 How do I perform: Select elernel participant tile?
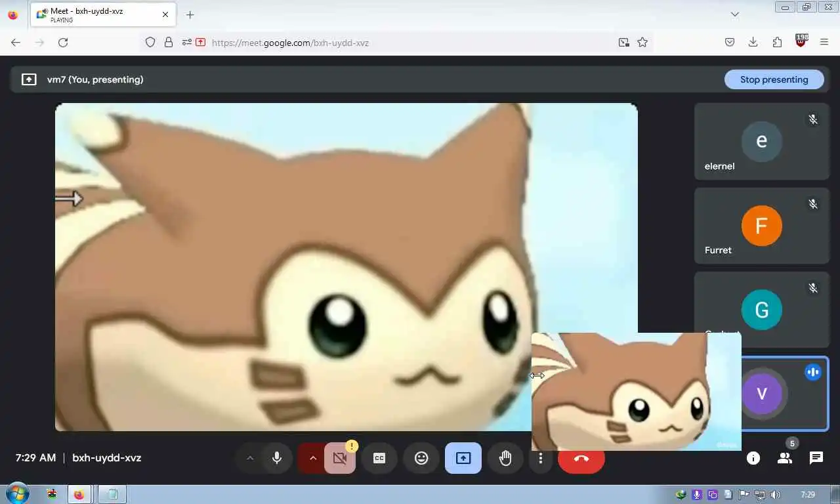[762, 141]
